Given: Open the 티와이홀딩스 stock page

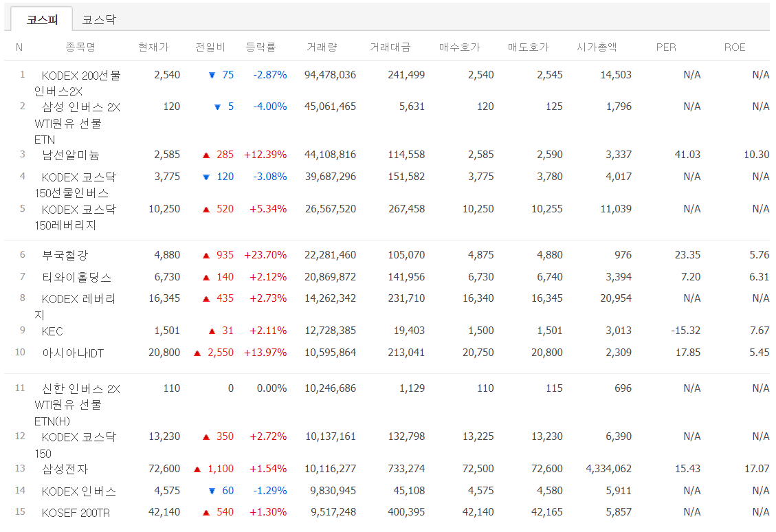Looking at the screenshot, I should [77, 277].
